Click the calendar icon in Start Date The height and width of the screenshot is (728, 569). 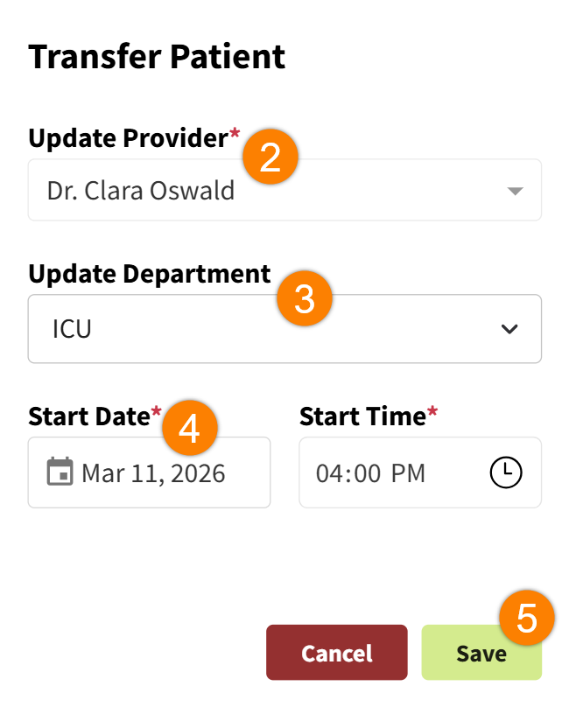(x=60, y=472)
